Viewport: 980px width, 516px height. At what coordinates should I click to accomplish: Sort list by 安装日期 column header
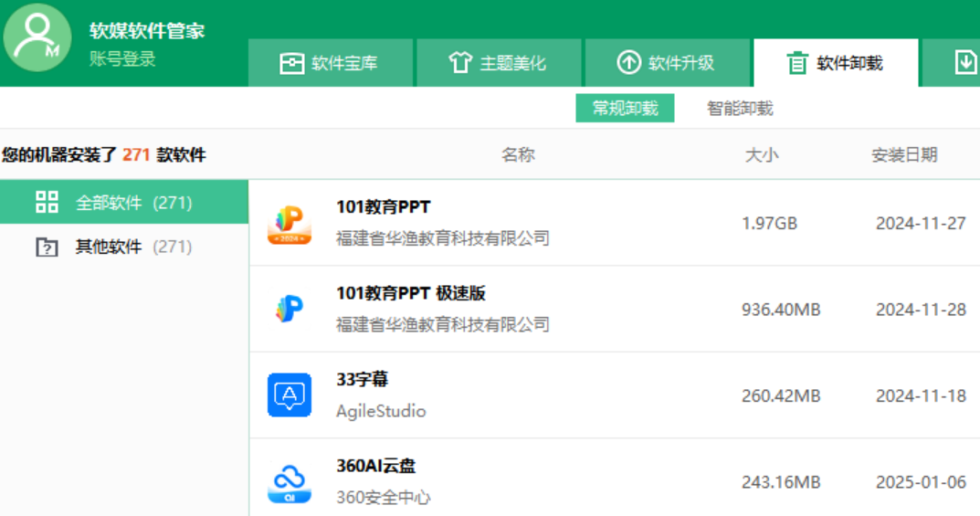pyautogui.click(x=904, y=155)
